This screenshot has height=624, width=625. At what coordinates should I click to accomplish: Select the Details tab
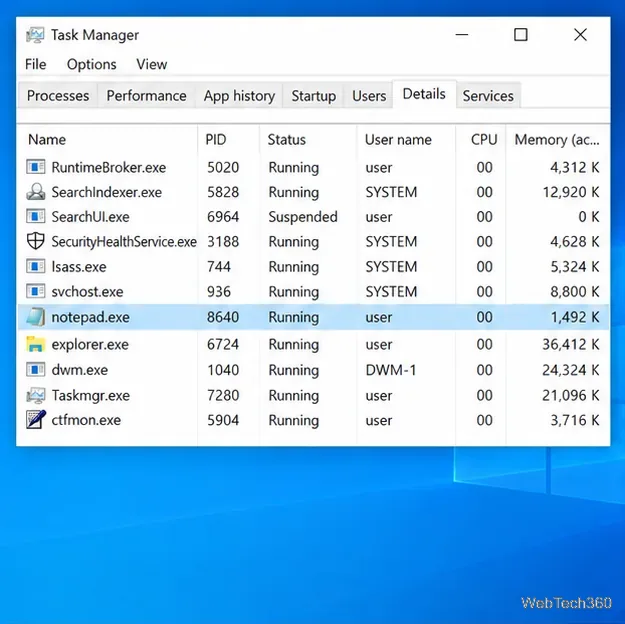point(424,94)
